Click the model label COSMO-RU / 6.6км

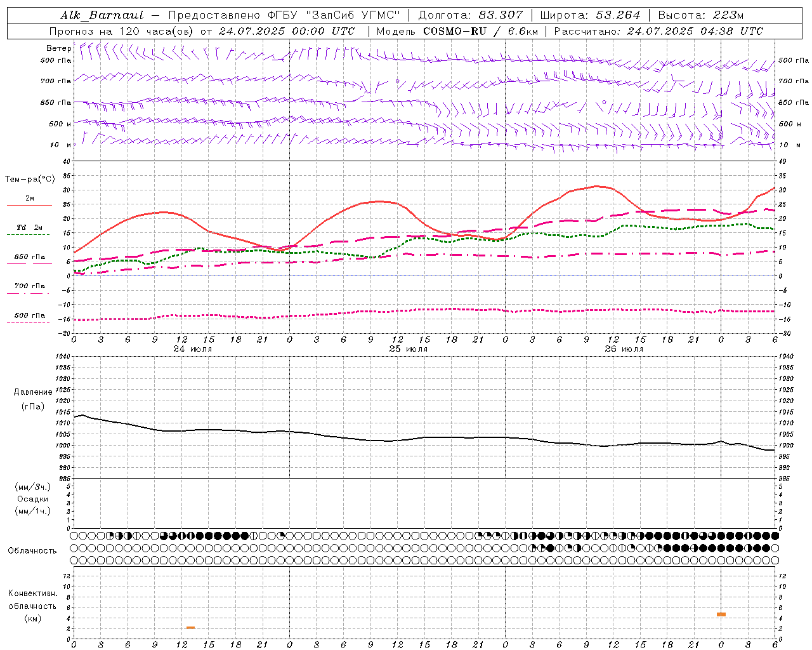tap(480, 31)
